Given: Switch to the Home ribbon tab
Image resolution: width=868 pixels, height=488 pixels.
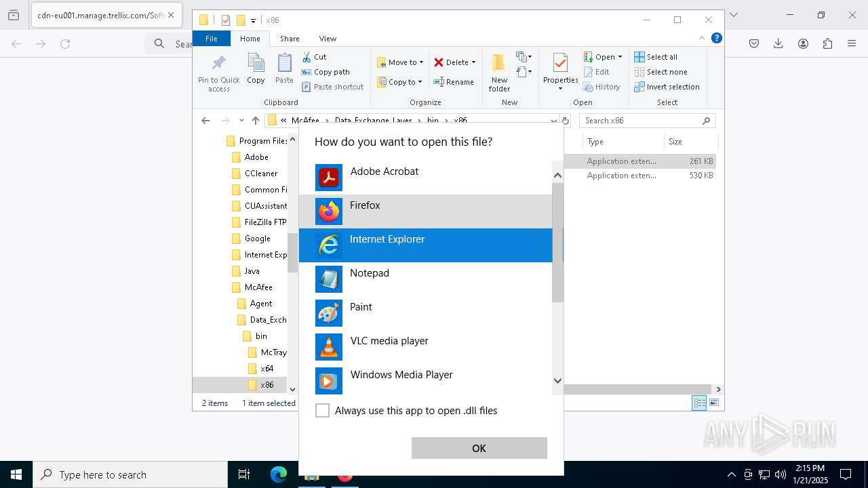Looking at the screenshot, I should click(250, 39).
